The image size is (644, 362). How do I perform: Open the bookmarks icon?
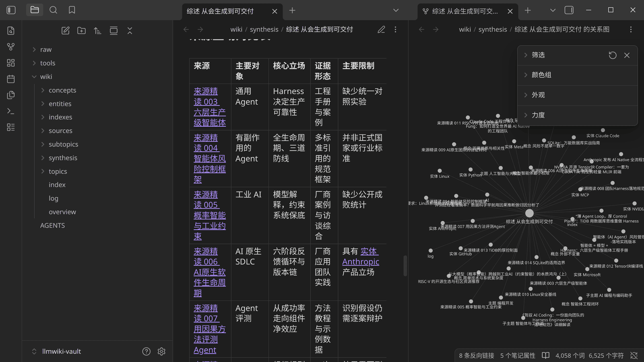(72, 10)
